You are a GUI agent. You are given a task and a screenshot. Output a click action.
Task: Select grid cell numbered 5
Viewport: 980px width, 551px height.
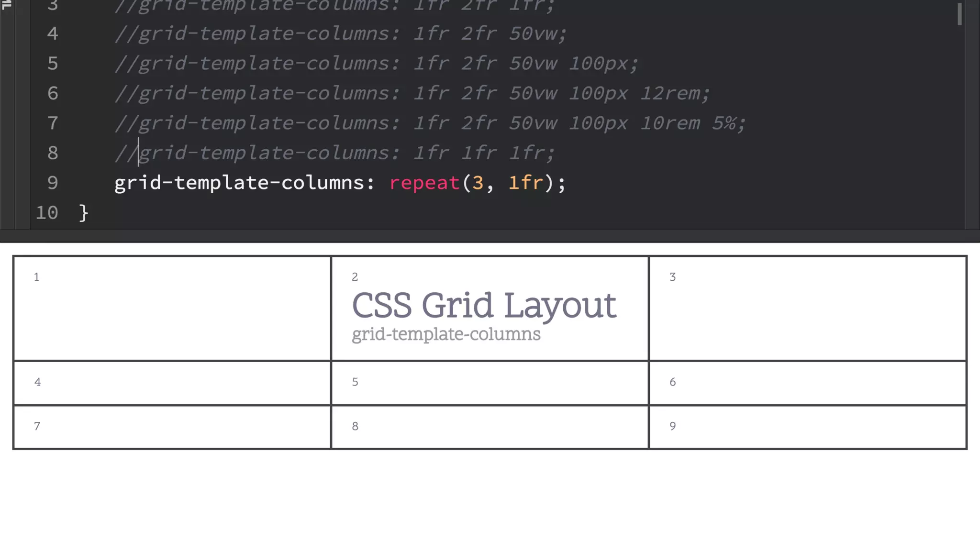(490, 383)
